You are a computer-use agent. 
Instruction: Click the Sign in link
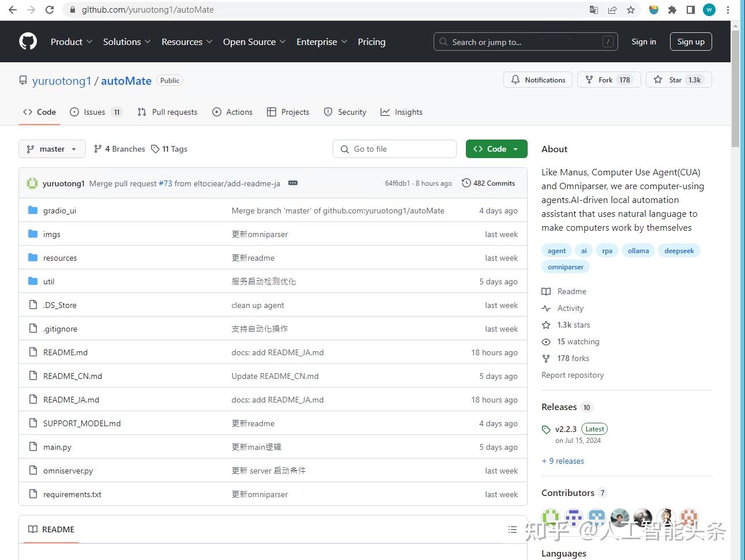coord(644,42)
